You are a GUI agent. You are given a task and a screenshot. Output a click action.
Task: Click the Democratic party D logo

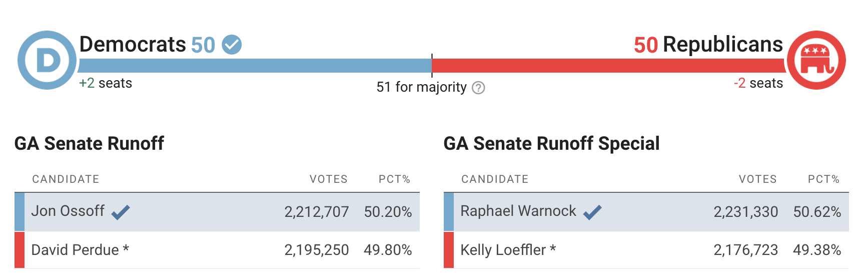(47, 60)
